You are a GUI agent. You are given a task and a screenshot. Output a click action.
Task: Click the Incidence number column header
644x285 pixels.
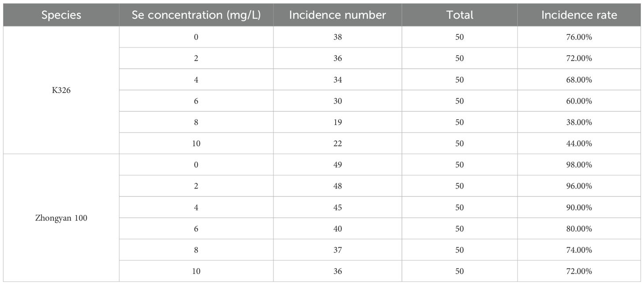337,15
